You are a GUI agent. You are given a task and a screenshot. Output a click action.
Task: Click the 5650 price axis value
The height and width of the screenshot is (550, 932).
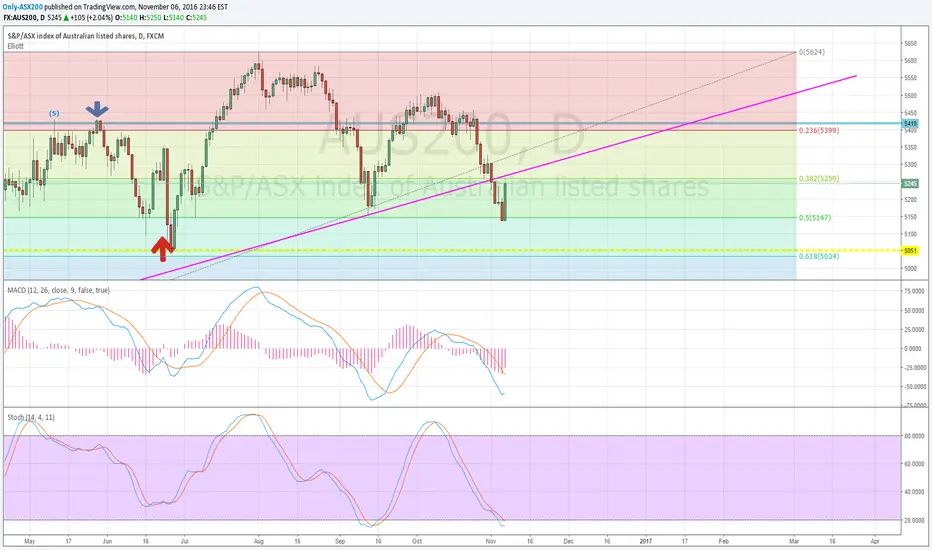[910, 43]
